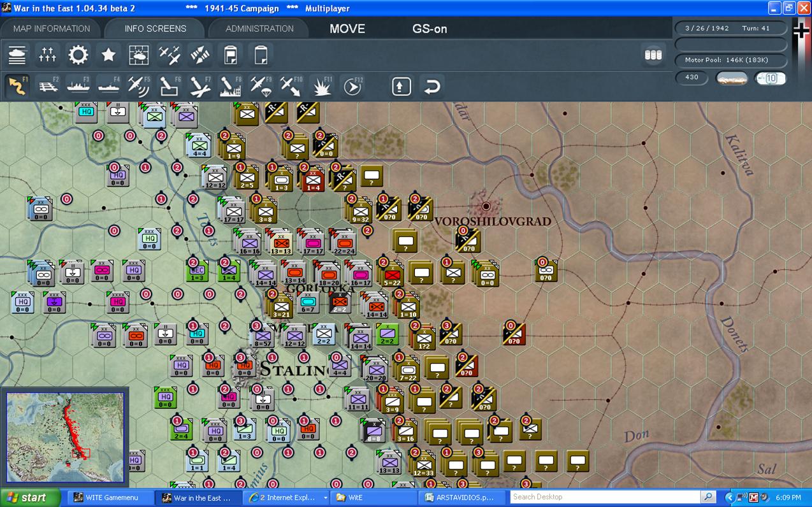Switch to the INFO SCREENS tab
Screen dimensions: 812x507
coord(156,29)
